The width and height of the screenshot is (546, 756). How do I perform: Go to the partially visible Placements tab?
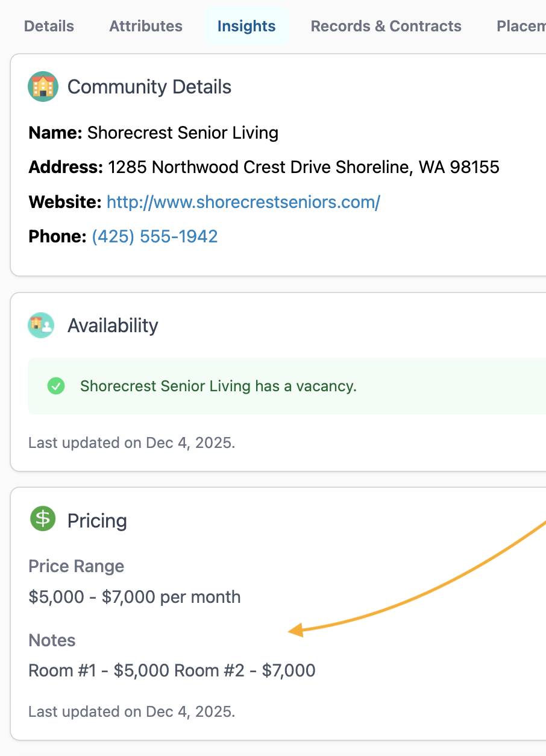click(x=520, y=27)
